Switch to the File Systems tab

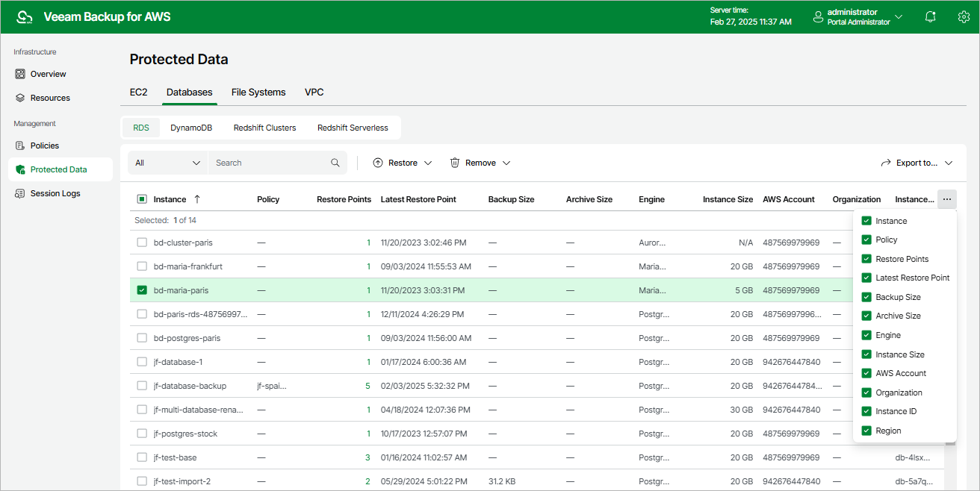pos(258,93)
